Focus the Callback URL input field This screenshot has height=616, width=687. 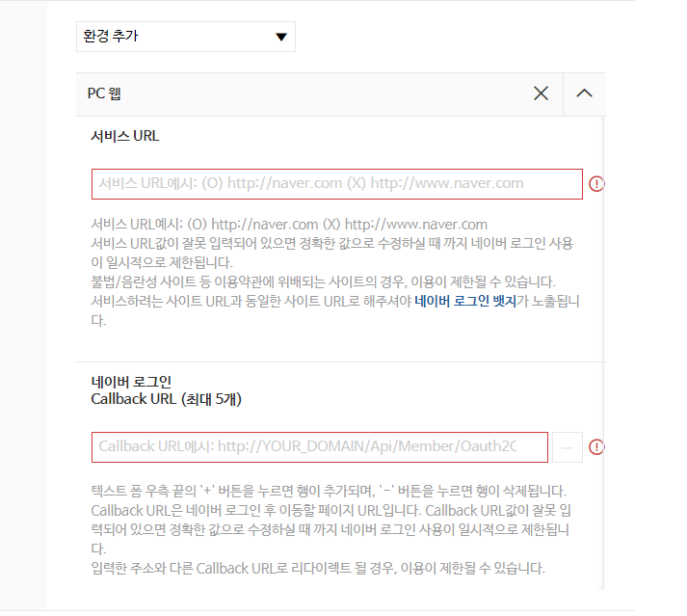319,446
